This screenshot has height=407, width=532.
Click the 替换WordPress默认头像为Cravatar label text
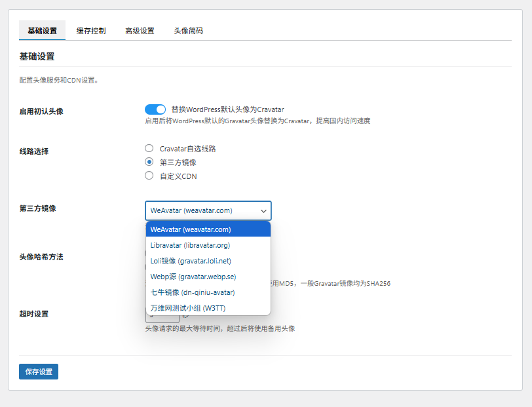[227, 109]
